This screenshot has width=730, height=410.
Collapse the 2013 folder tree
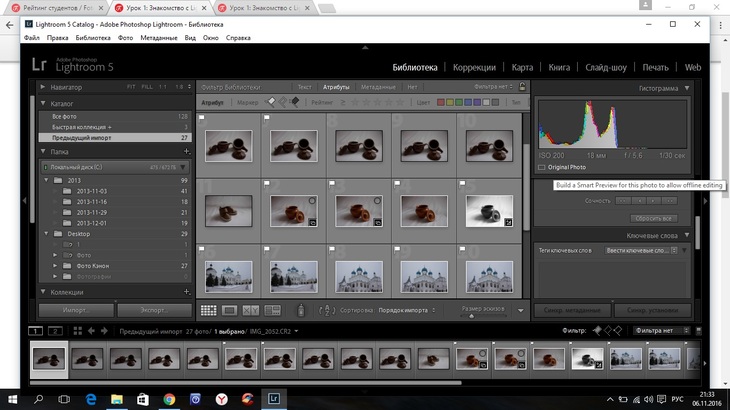46,180
